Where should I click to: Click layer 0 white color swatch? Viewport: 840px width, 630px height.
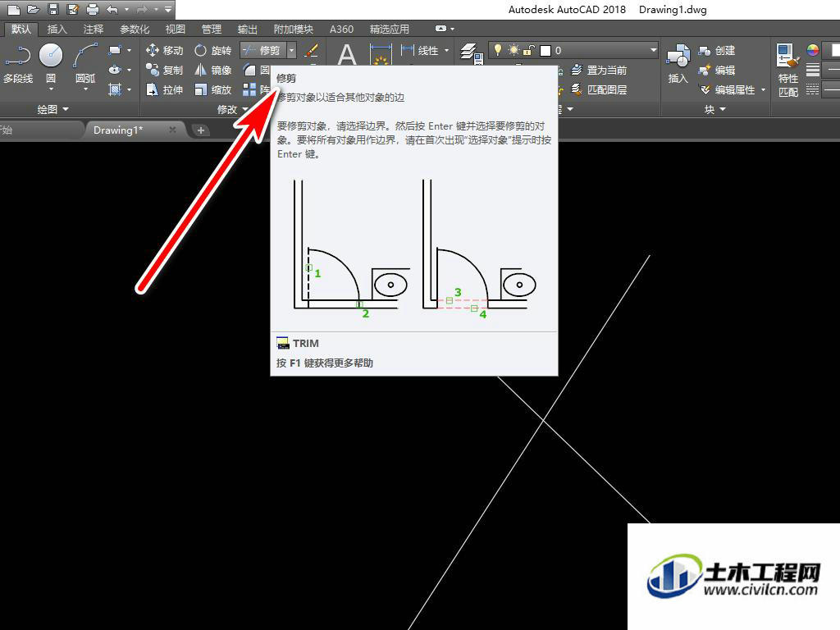[546, 50]
